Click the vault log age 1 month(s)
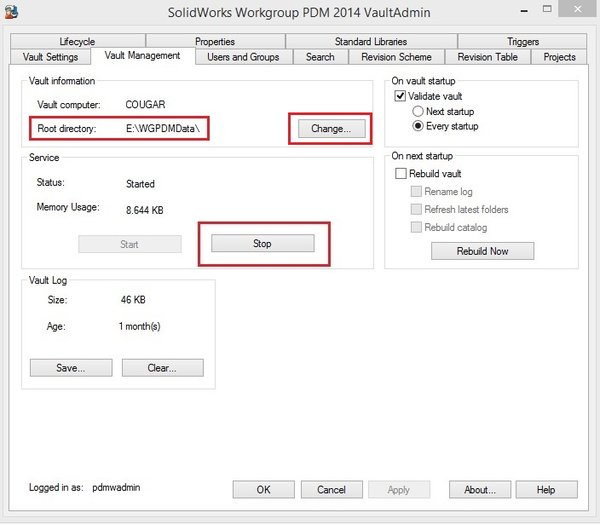 pos(140,326)
